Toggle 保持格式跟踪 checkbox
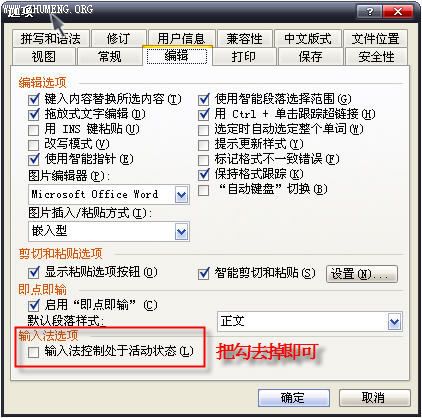This screenshot has height=418, width=422. tap(203, 174)
